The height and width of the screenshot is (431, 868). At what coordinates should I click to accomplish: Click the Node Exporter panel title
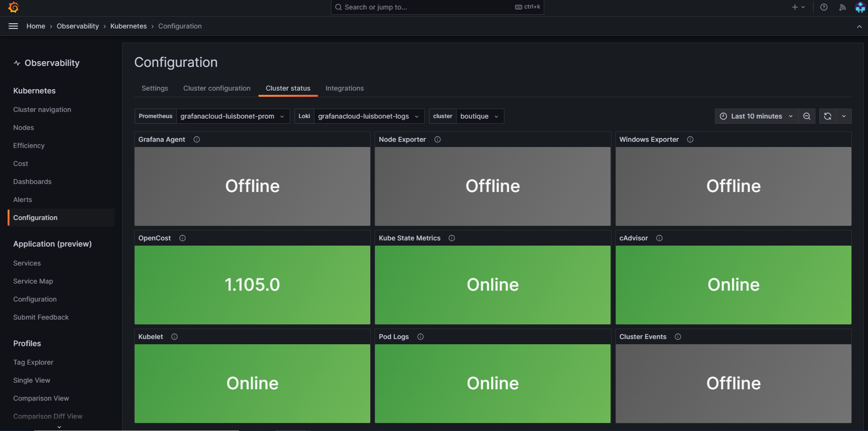click(402, 139)
